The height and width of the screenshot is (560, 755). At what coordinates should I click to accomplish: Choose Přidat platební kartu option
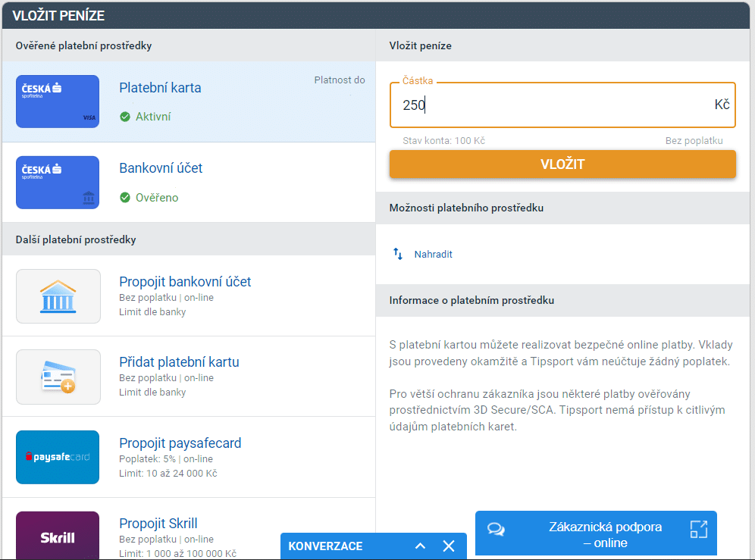pos(179,362)
